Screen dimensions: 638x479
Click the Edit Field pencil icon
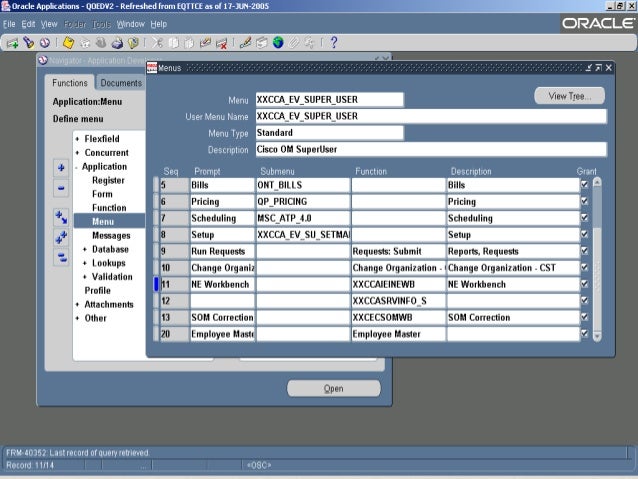245,43
